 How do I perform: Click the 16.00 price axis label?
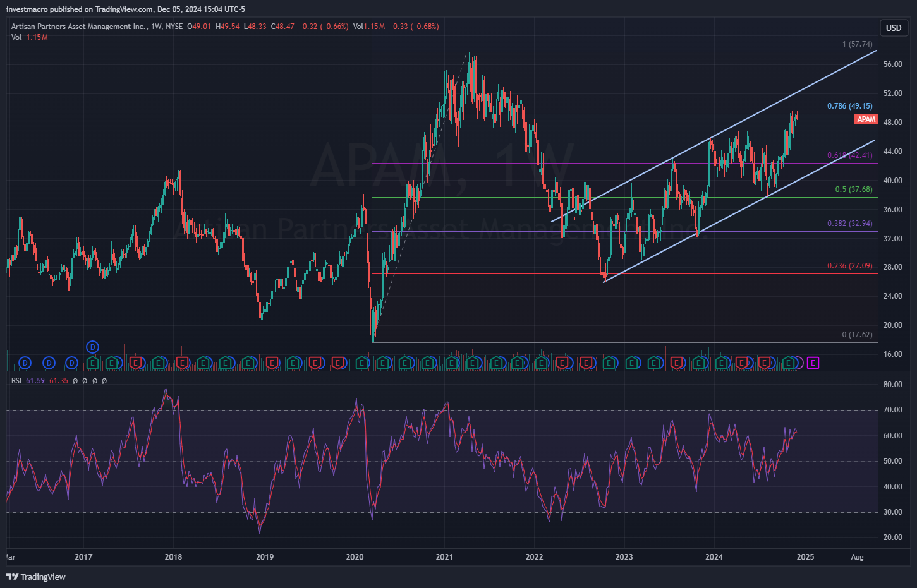893,354
